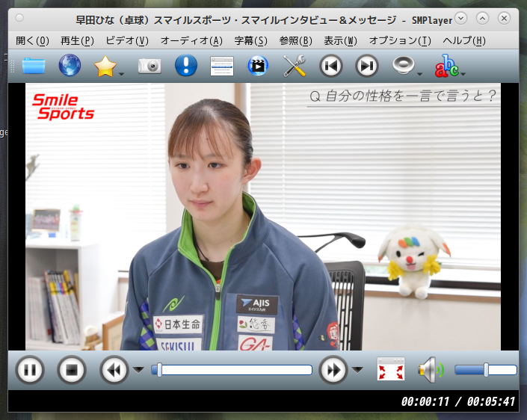Viewport: 527px width, 420px height.
Task: Open the rewind options dropdown arrow
Action: pos(138,370)
